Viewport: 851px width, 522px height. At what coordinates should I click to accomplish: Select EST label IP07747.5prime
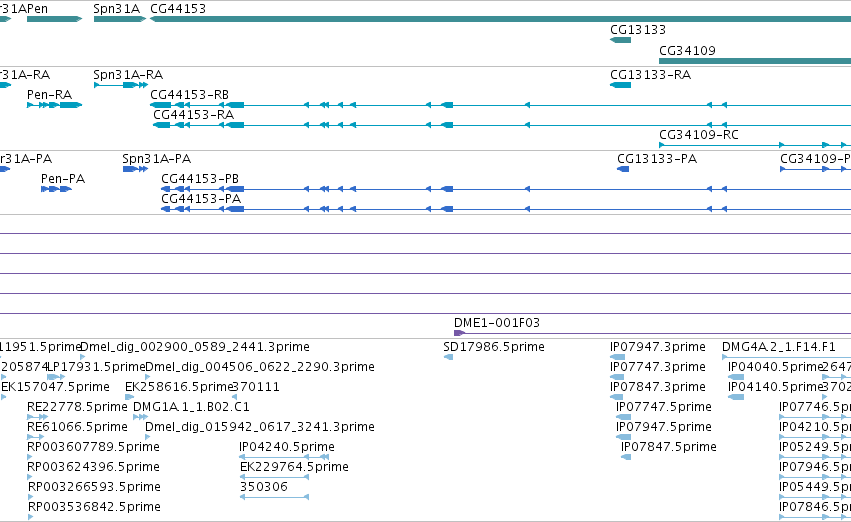(664, 407)
